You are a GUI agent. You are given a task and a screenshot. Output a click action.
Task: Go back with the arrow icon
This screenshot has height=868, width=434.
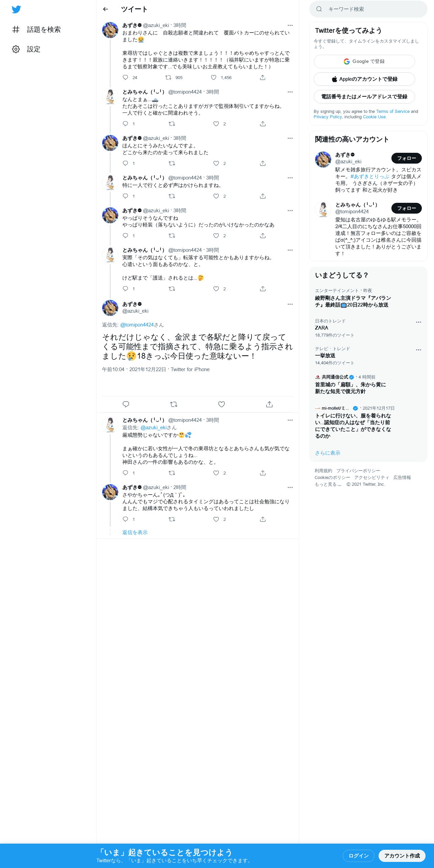pyautogui.click(x=105, y=9)
